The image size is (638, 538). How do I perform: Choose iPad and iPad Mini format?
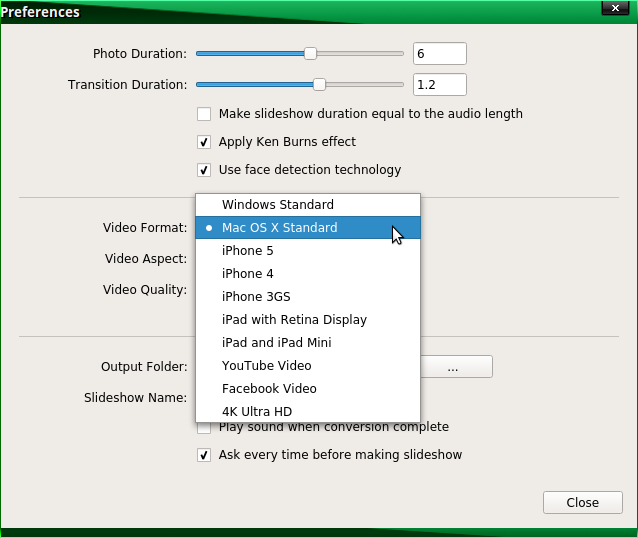(308, 343)
